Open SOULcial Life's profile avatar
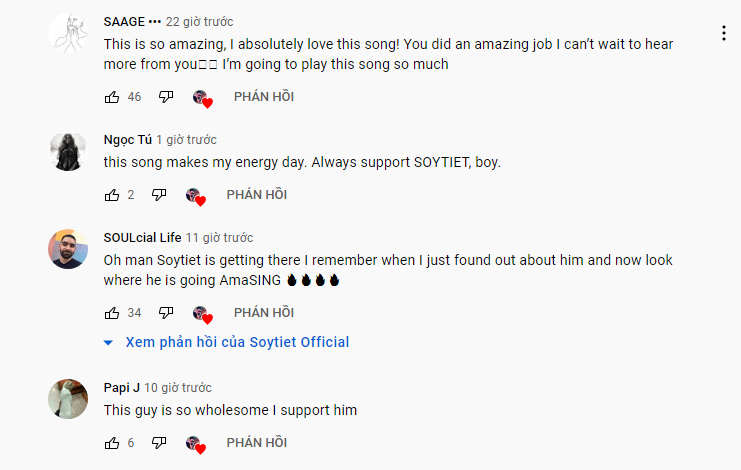Viewport: 741px width, 470px height. click(68, 249)
